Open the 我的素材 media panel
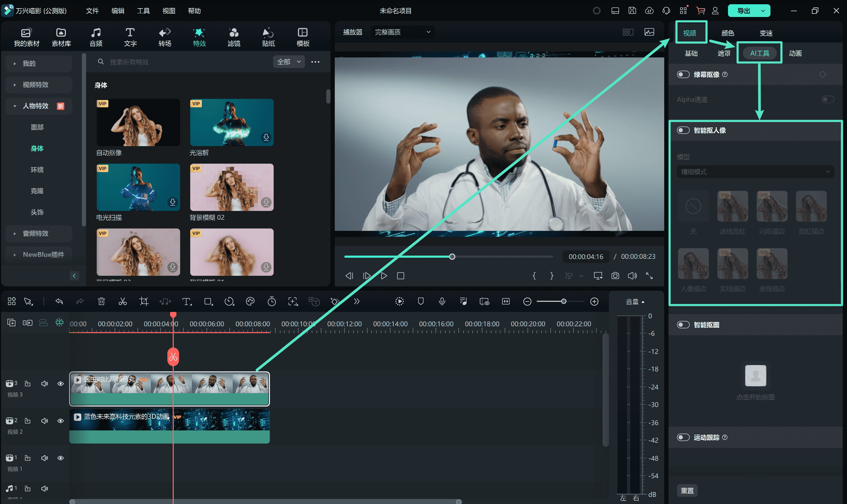This screenshot has height=504, width=847. tap(27, 37)
